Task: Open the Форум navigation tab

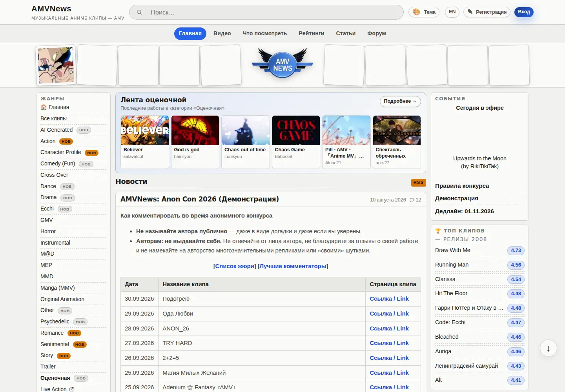Action: click(377, 33)
